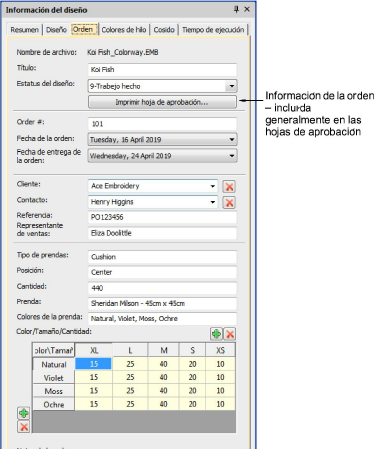Select the M column header

[x=164, y=350]
